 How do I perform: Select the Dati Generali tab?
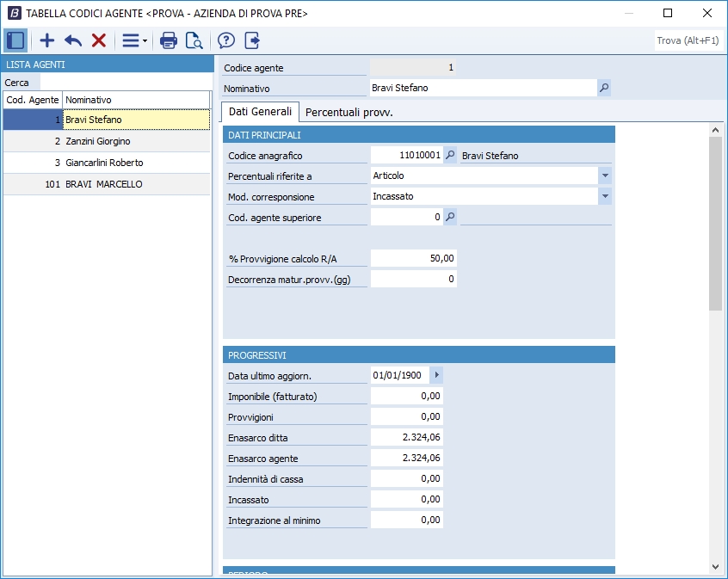click(260, 112)
